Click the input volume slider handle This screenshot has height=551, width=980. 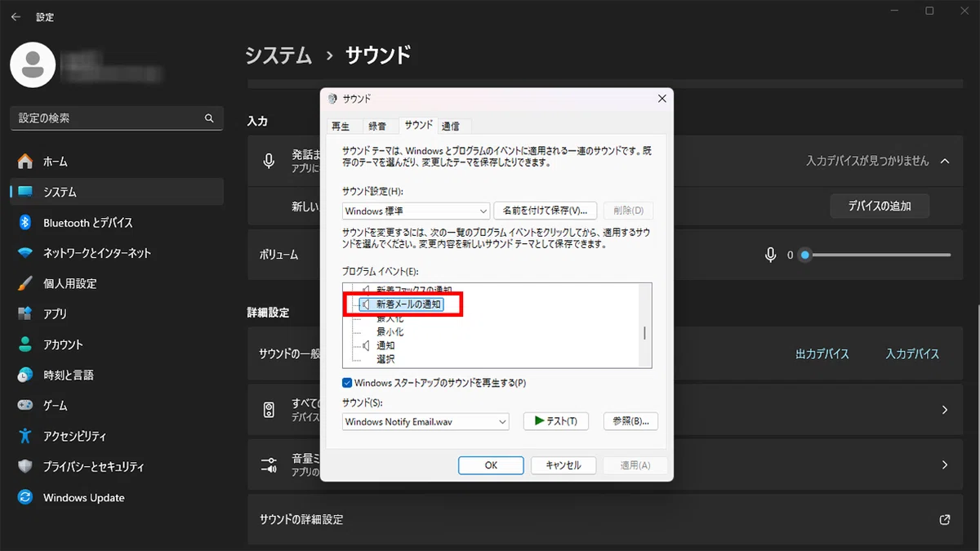tap(805, 256)
